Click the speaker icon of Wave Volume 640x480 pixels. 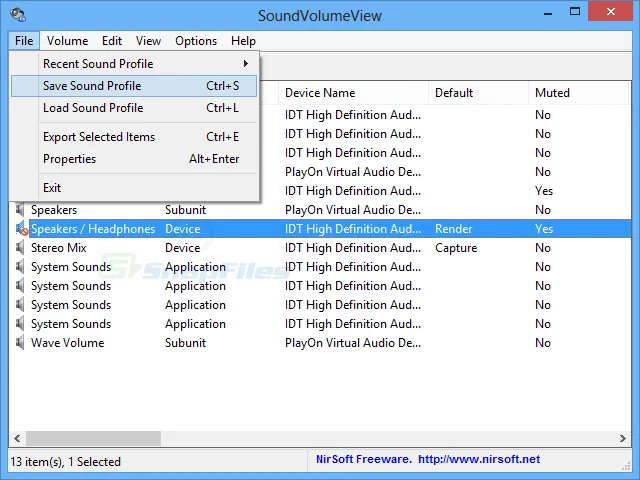point(20,343)
